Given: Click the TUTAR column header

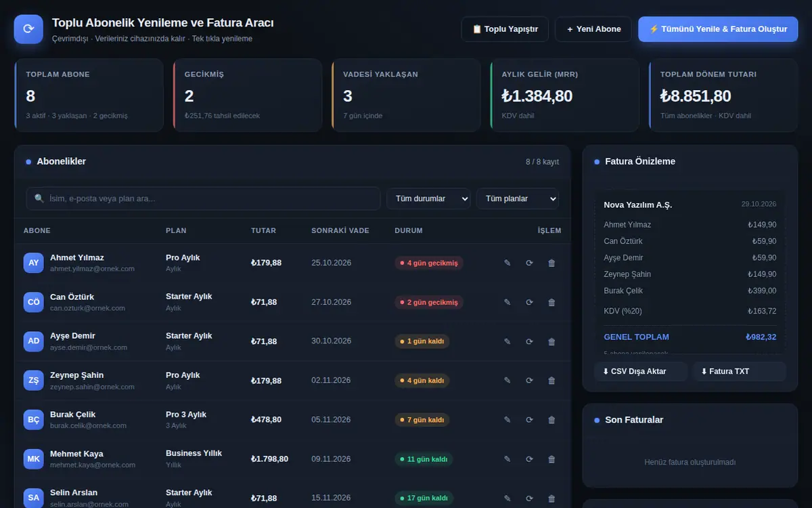Looking at the screenshot, I should coord(263,230).
